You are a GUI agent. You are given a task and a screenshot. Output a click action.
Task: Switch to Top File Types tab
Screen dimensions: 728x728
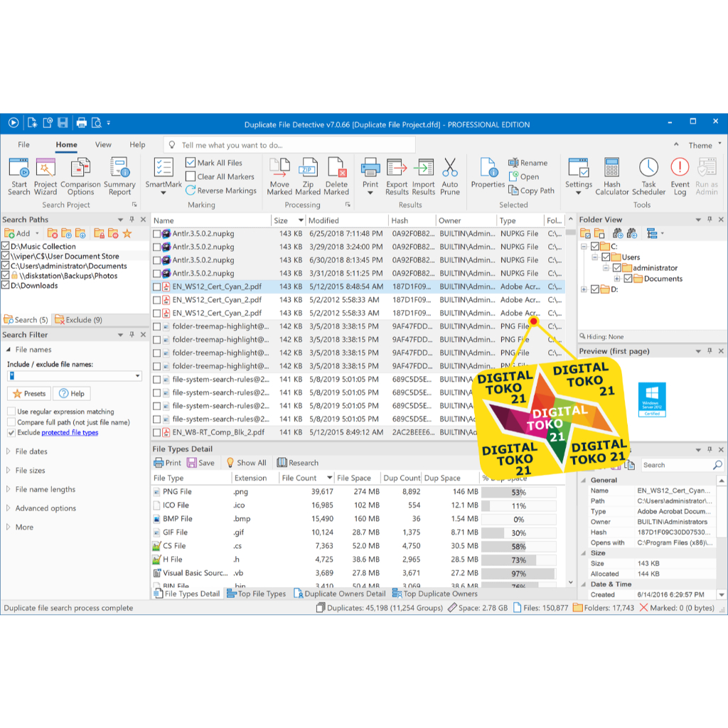[x=256, y=594]
